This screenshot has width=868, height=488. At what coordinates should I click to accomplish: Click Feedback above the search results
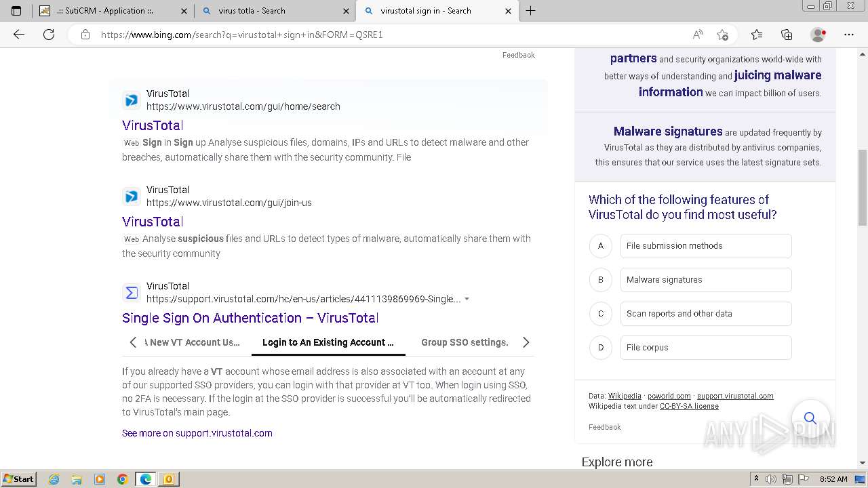point(519,55)
